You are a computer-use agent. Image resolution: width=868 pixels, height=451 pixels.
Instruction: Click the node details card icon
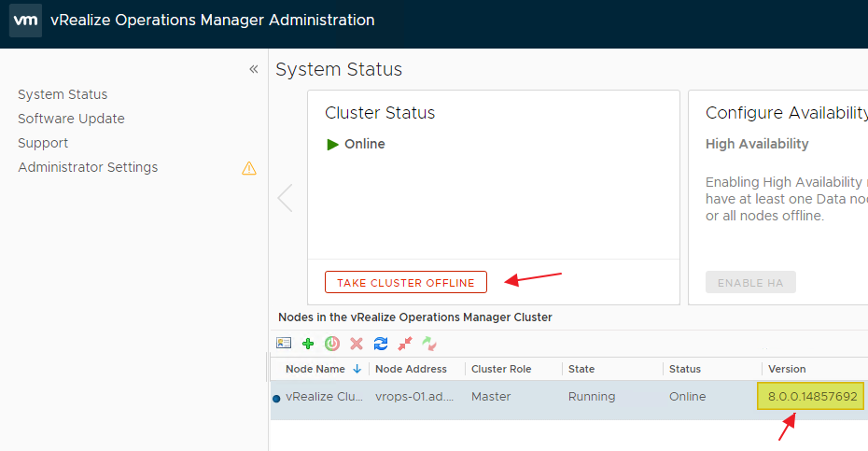(x=284, y=344)
